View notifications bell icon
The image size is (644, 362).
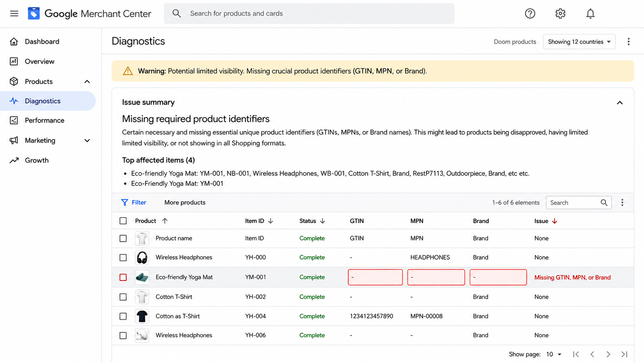click(x=590, y=13)
